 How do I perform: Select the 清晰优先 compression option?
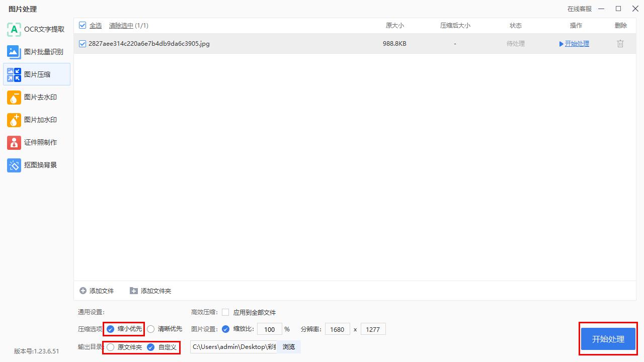tap(151, 329)
